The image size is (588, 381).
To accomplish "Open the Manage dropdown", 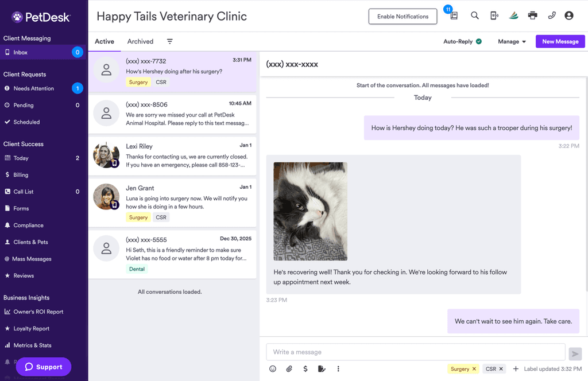I will (x=511, y=41).
